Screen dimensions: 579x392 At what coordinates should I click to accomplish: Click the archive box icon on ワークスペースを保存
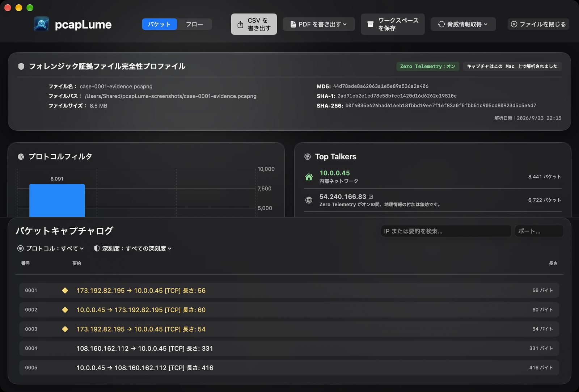[370, 24]
